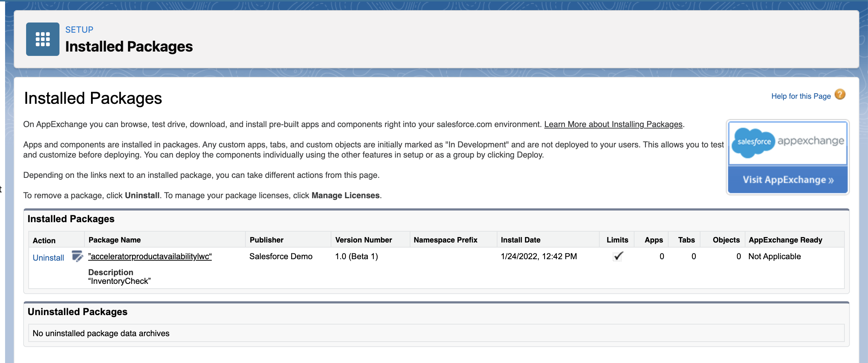Click the Installed Packages table section heading
The image size is (868, 363).
[x=71, y=219]
